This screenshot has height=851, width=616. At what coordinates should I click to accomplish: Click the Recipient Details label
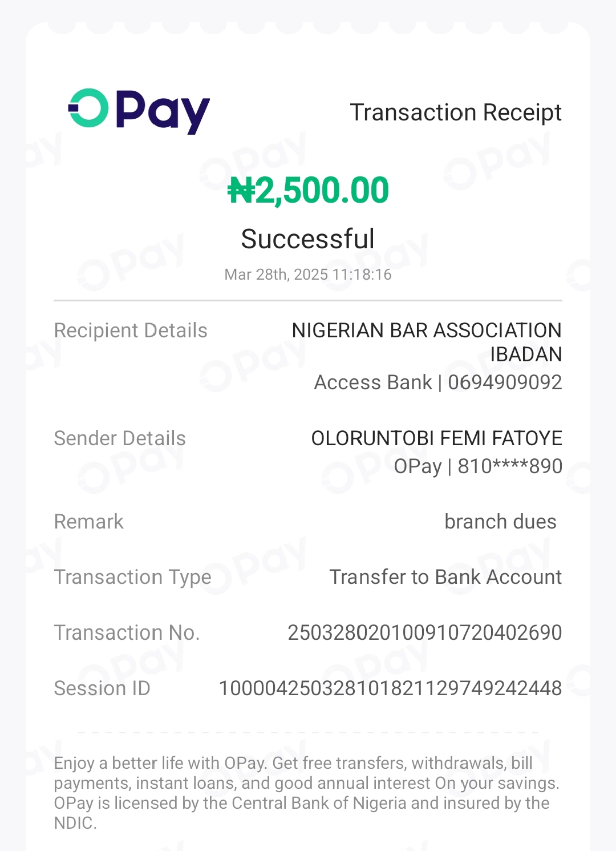131,330
